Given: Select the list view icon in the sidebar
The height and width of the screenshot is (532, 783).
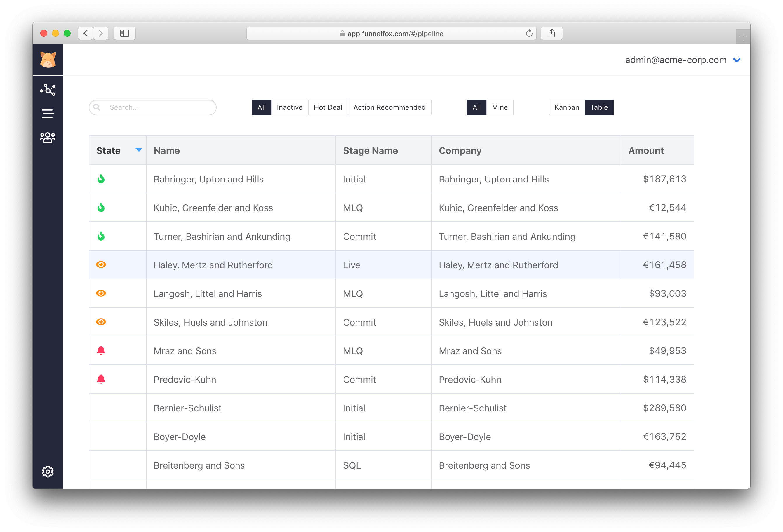Looking at the screenshot, I should point(48,113).
